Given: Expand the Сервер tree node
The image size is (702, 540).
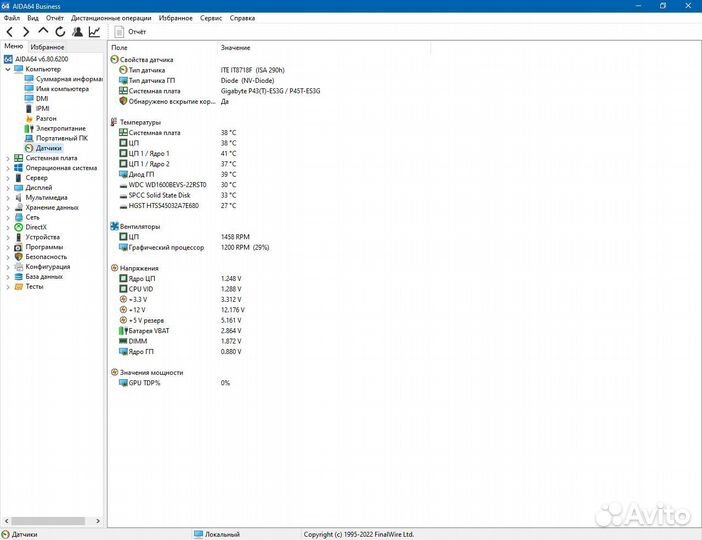Looking at the screenshot, I should tap(8, 178).
